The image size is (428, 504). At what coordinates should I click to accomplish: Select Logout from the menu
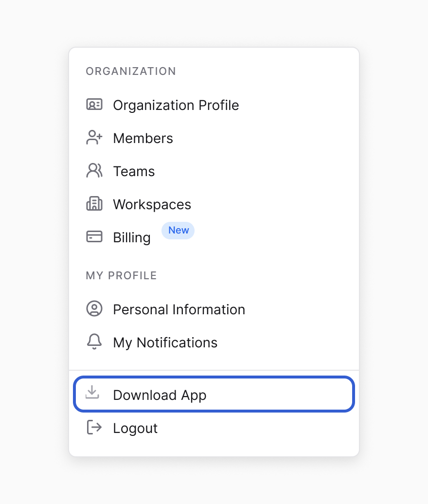click(214, 428)
